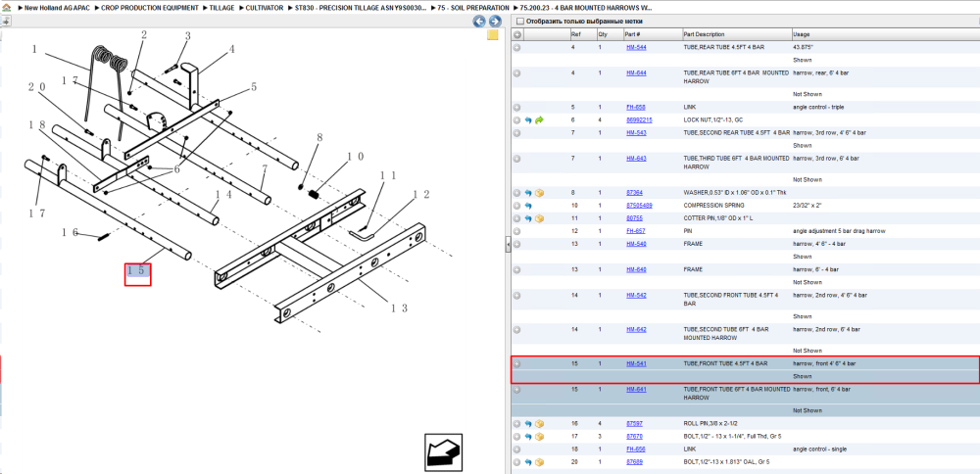Click blue arrow icon for ROLL PIN row

(528, 423)
